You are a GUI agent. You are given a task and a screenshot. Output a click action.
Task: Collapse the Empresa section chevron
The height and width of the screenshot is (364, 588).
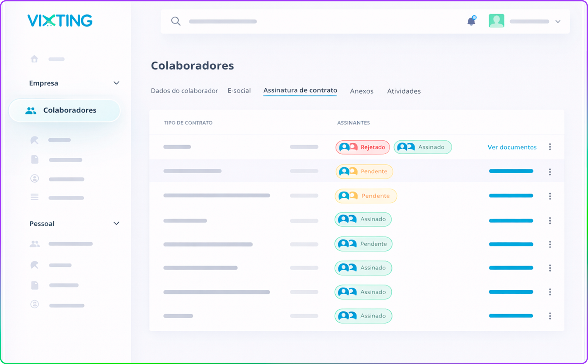tap(116, 83)
